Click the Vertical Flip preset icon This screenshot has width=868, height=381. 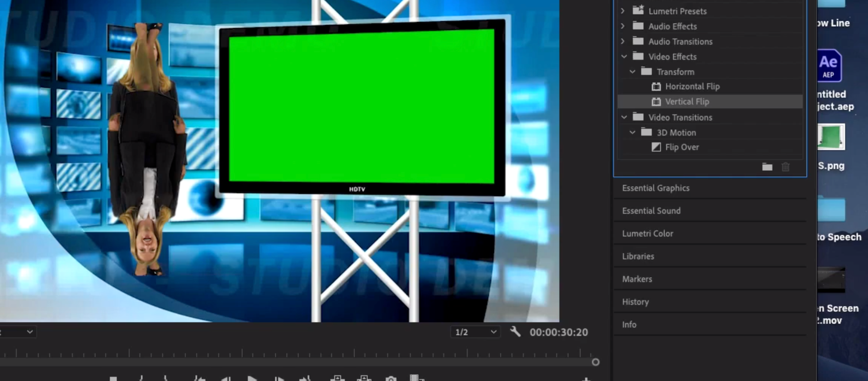(656, 102)
